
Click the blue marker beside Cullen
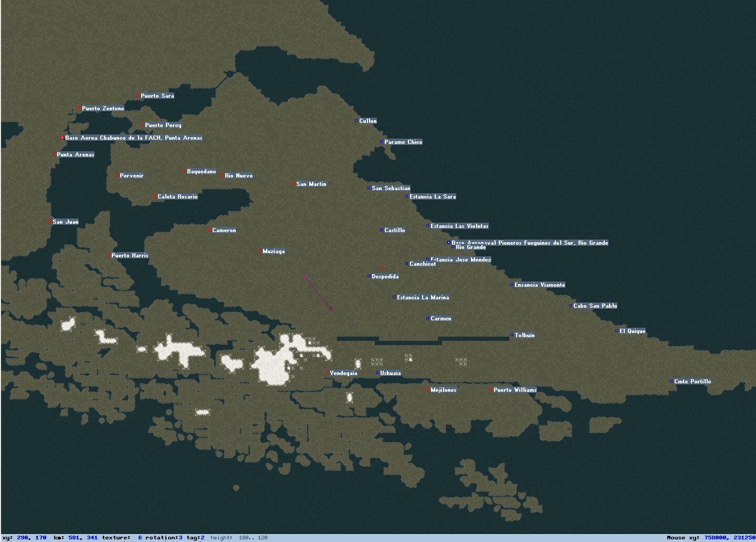coord(356,121)
